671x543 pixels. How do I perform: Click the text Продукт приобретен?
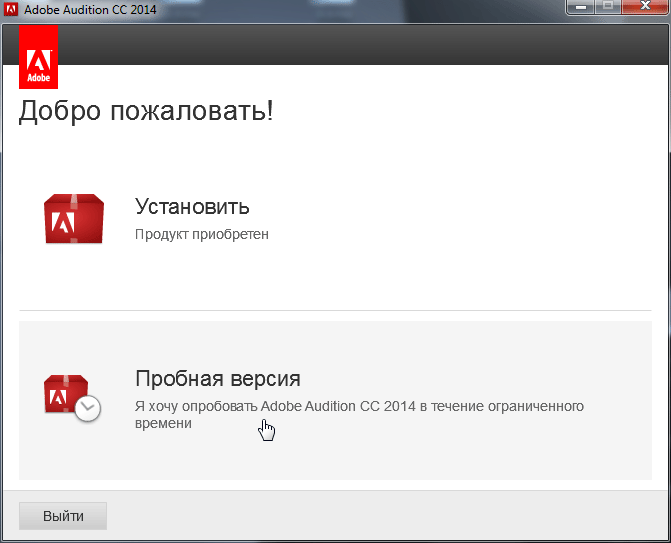pos(202,234)
